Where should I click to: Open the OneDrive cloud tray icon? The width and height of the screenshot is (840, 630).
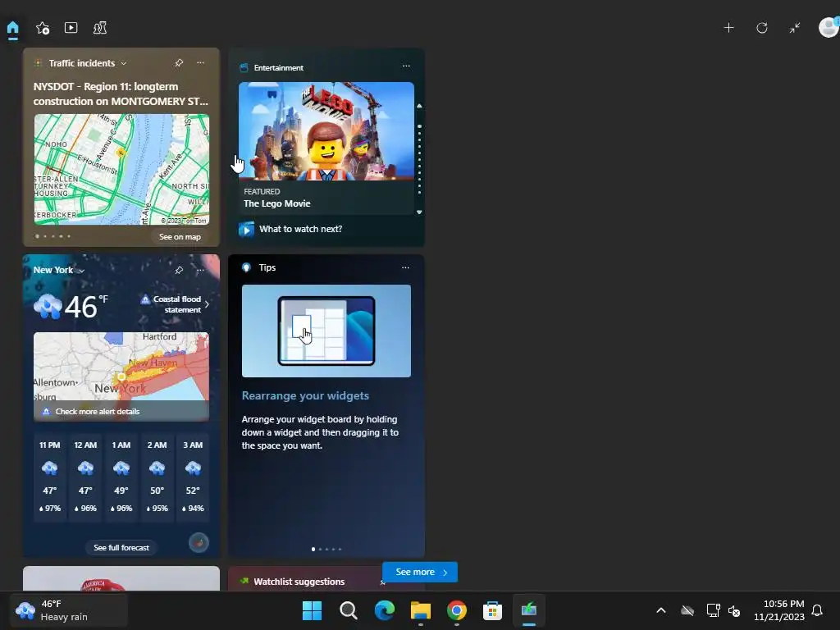tap(687, 610)
